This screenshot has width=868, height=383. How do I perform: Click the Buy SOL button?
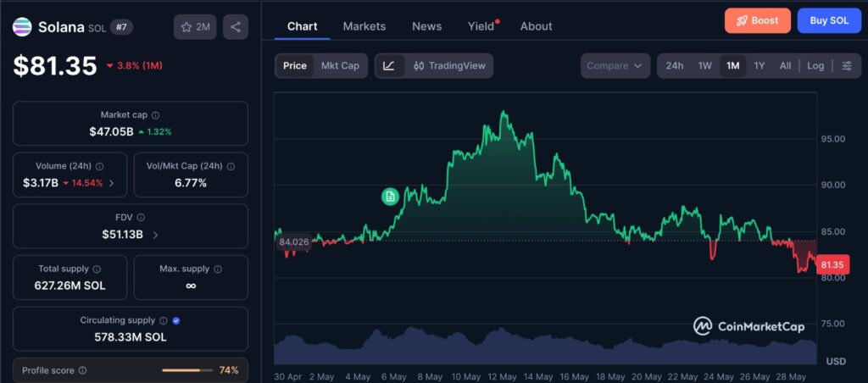829,21
